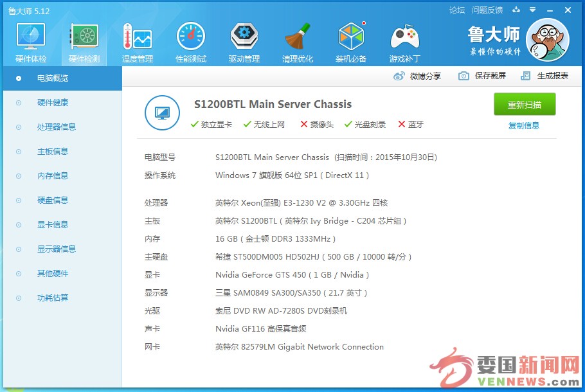Click the 鲁大师 5.12 window title
Viewport: 585px width, 392px height.
coord(29,11)
